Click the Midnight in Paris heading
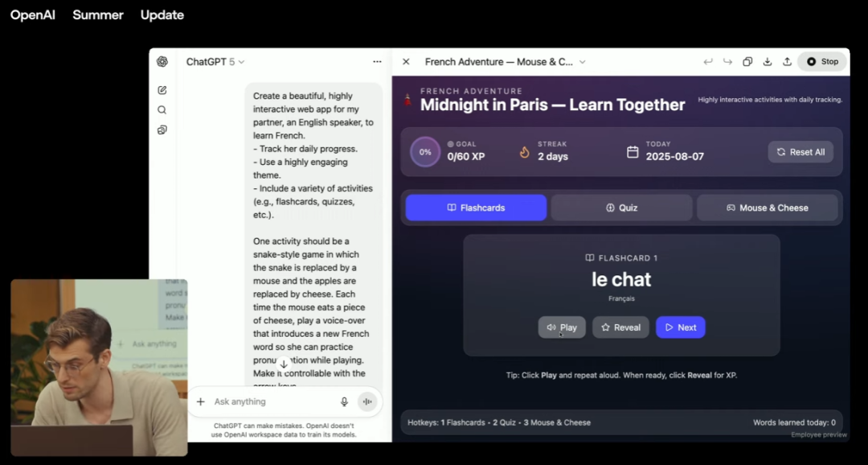The width and height of the screenshot is (868, 465). 552,105
